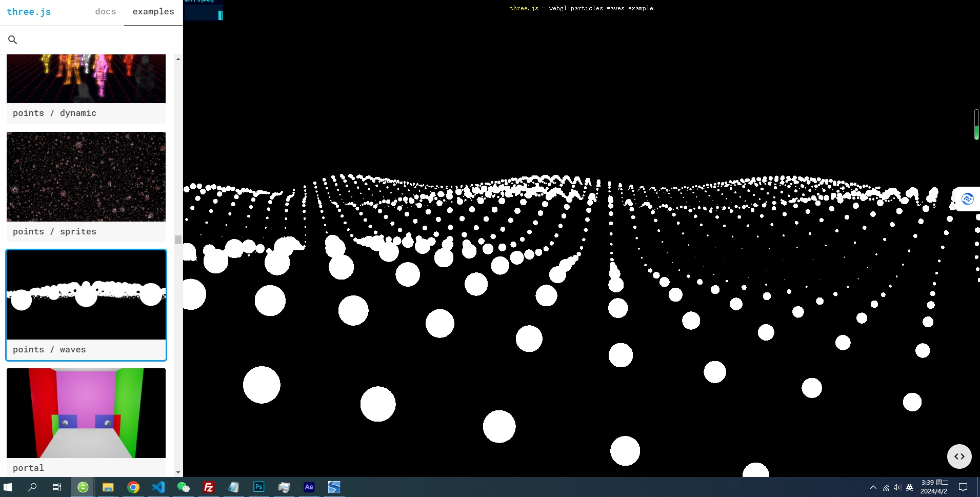Select the "points / waves" label
The image size is (980, 497).
[49, 350]
